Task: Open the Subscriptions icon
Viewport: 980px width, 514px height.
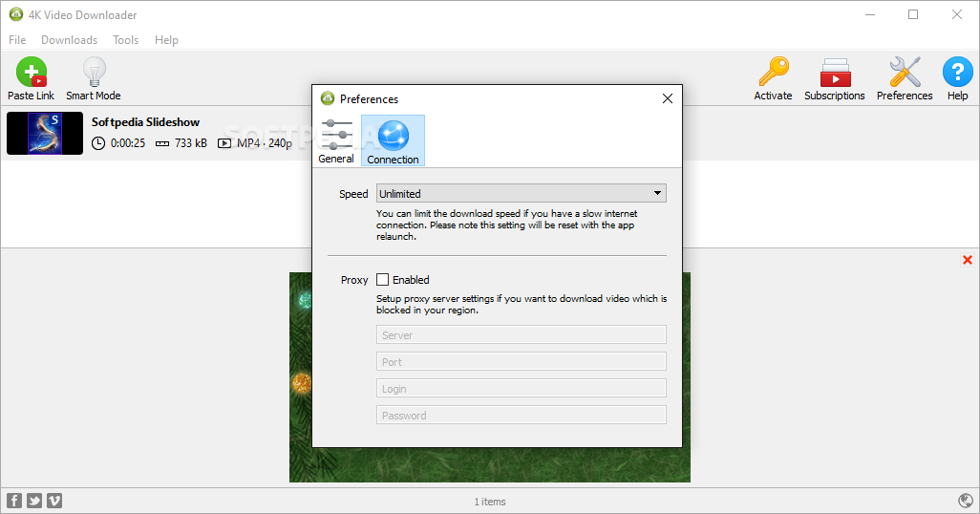Action: 835,72
